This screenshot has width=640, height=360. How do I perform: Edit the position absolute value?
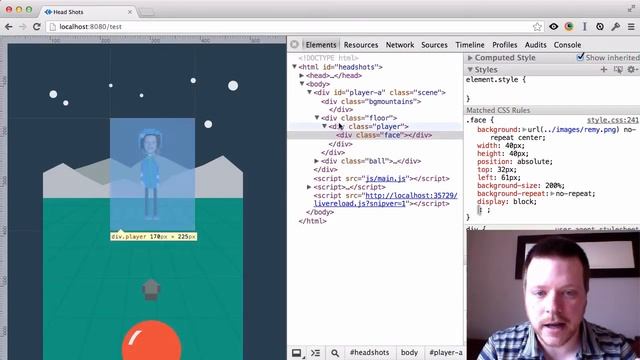535,162
